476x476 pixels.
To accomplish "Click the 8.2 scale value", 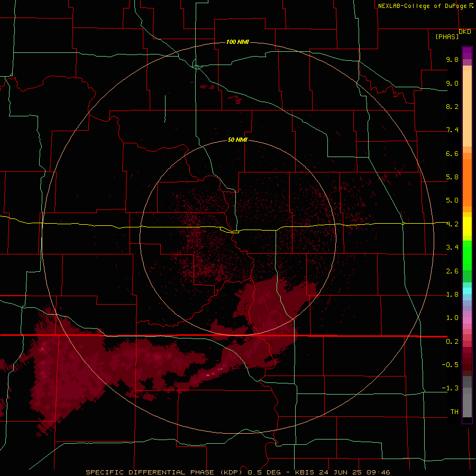I will [x=452, y=106].
